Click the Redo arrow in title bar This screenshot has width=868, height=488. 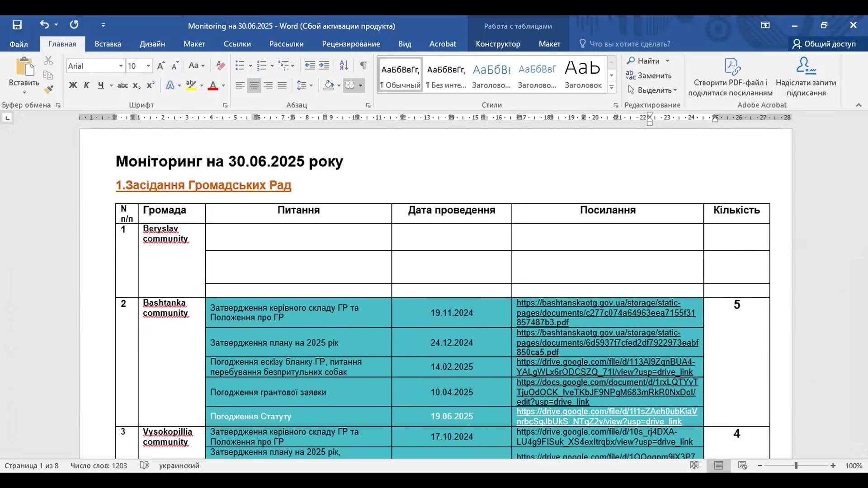(x=74, y=25)
